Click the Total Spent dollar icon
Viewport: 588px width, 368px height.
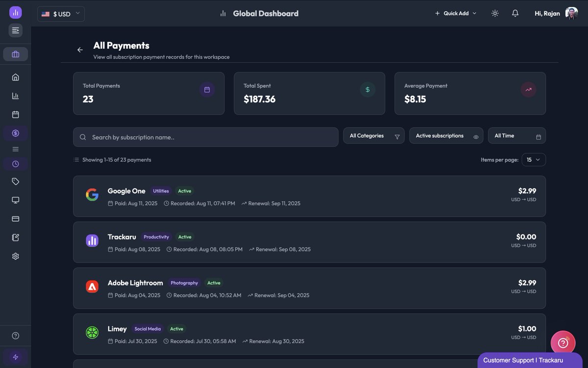coord(367,90)
